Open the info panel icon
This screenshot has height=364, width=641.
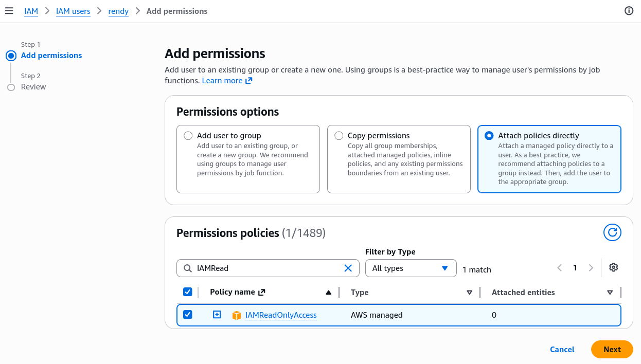pyautogui.click(x=629, y=11)
